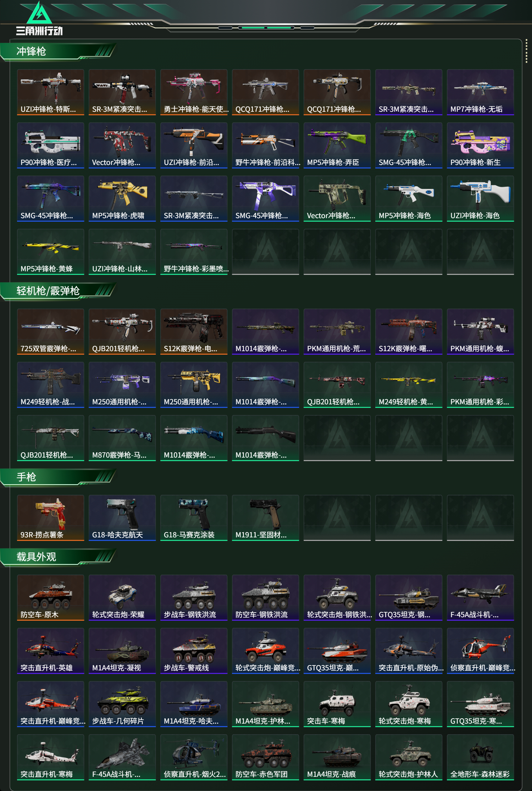Screen dimensions: 532x791
Task: Select the MP7冲锋枪-无垢 skin thumbnail
Action: tap(480, 92)
